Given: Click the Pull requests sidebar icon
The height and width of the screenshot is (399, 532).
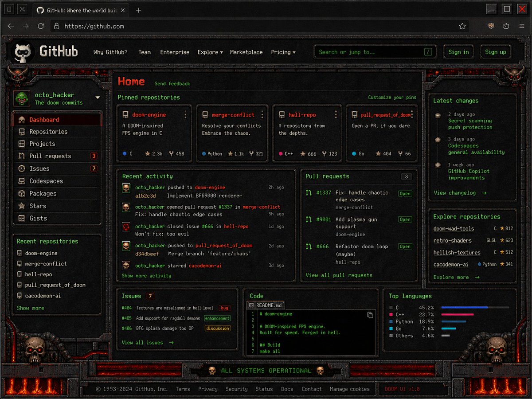Looking at the screenshot, I should [x=21, y=156].
